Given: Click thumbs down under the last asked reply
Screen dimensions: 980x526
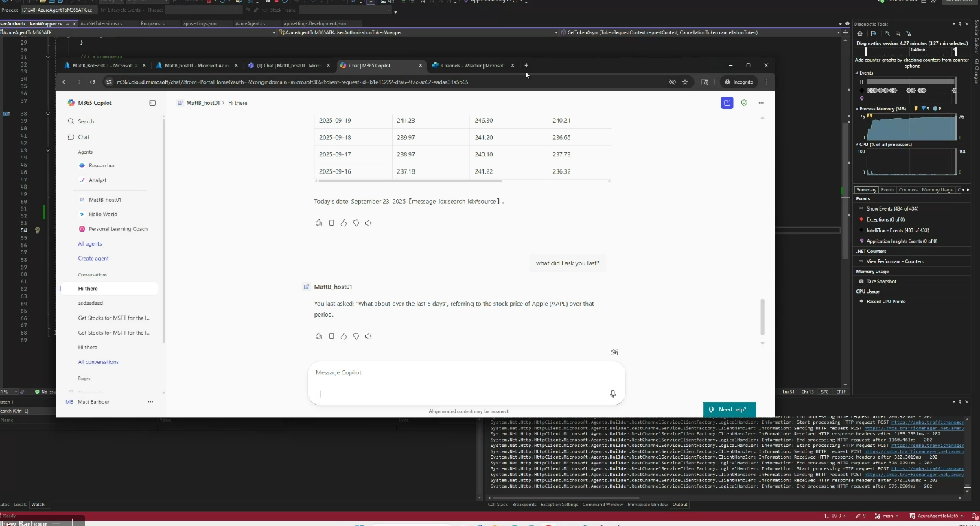Looking at the screenshot, I should point(356,337).
